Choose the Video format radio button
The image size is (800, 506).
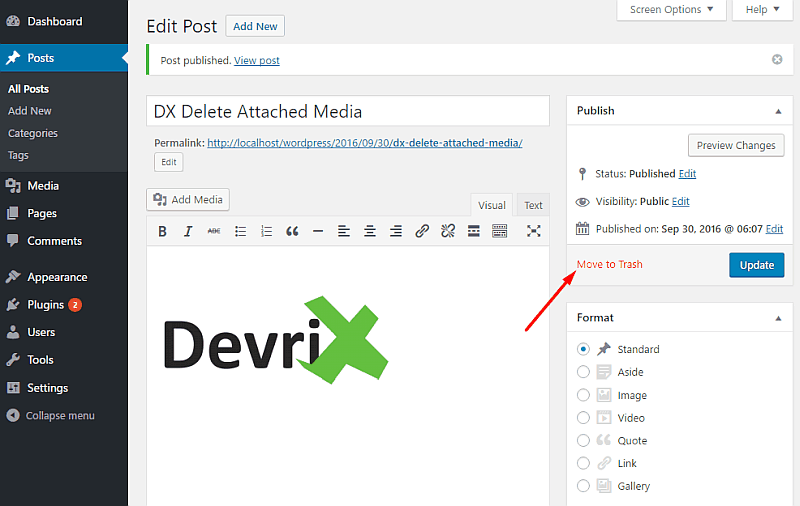(584, 418)
